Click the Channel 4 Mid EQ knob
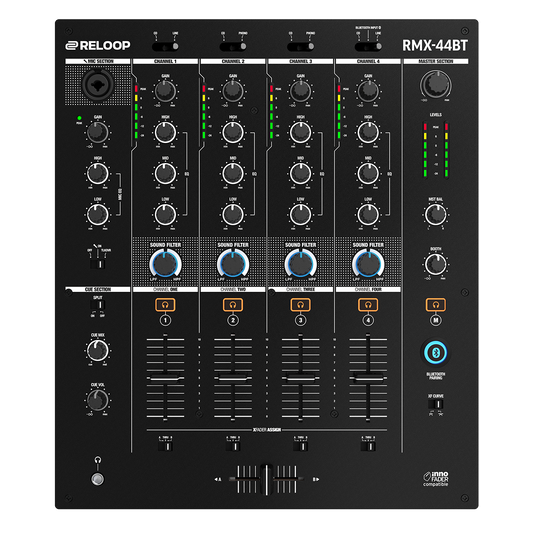The width and height of the screenshot is (533, 533). (368, 173)
